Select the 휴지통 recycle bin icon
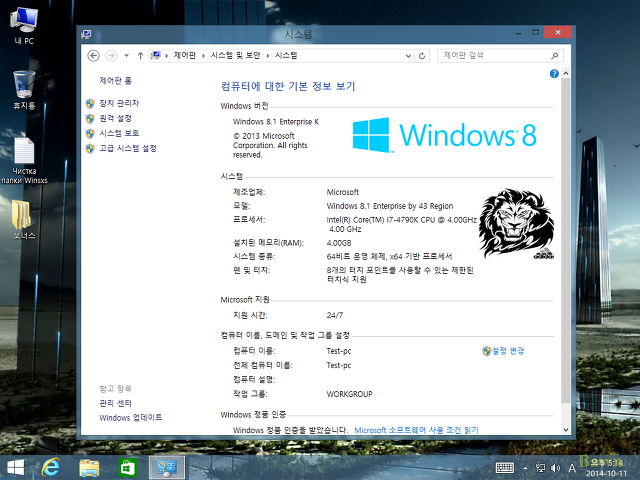The width and height of the screenshot is (640, 480). (x=24, y=90)
